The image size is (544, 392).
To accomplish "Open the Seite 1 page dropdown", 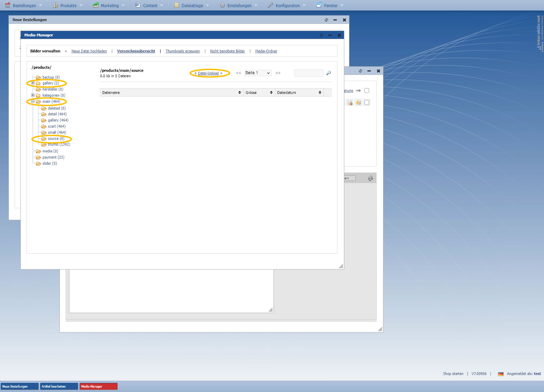I will pyautogui.click(x=258, y=73).
